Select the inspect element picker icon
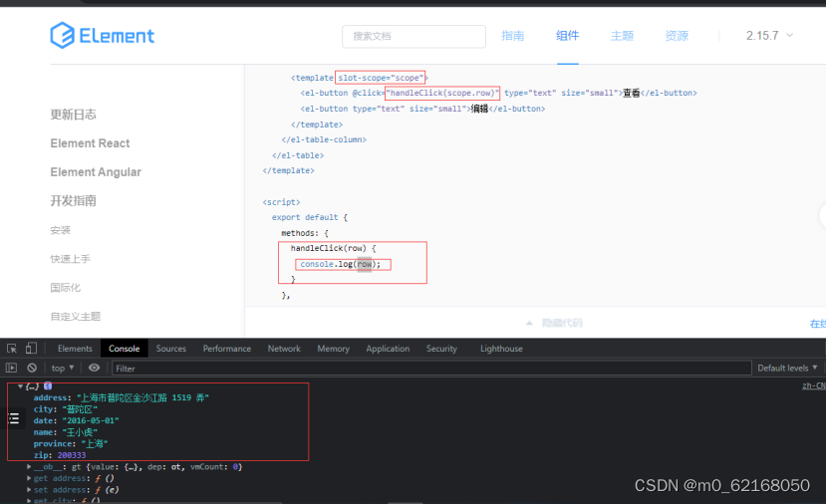This screenshot has height=504, width=826. pos(12,349)
